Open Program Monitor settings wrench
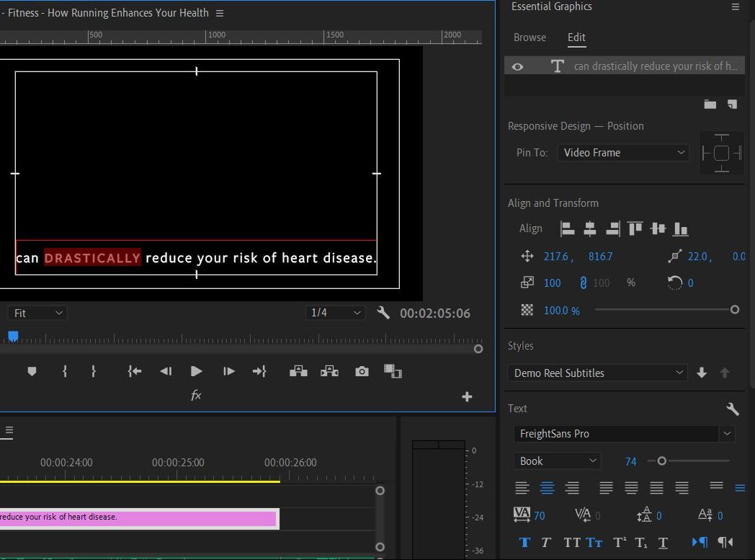 point(383,313)
